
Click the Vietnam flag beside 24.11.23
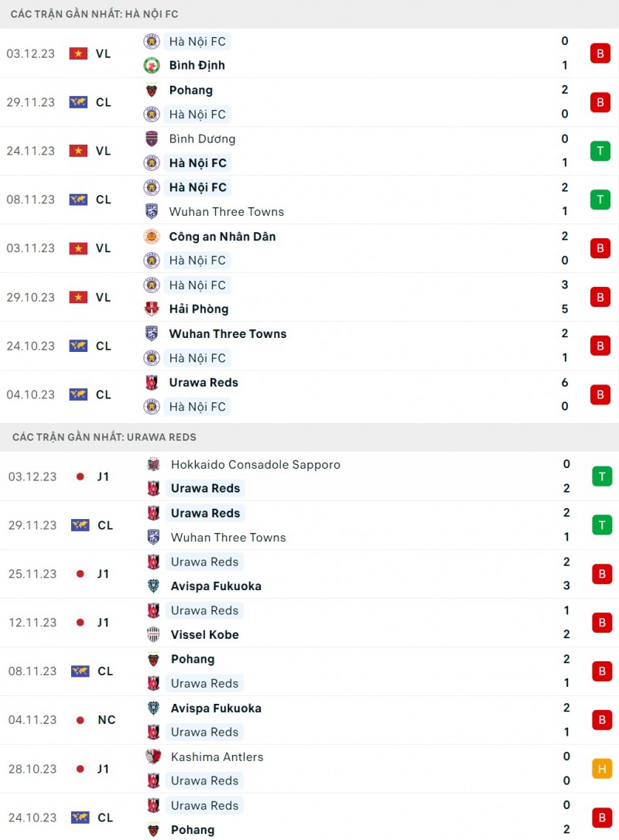78,151
